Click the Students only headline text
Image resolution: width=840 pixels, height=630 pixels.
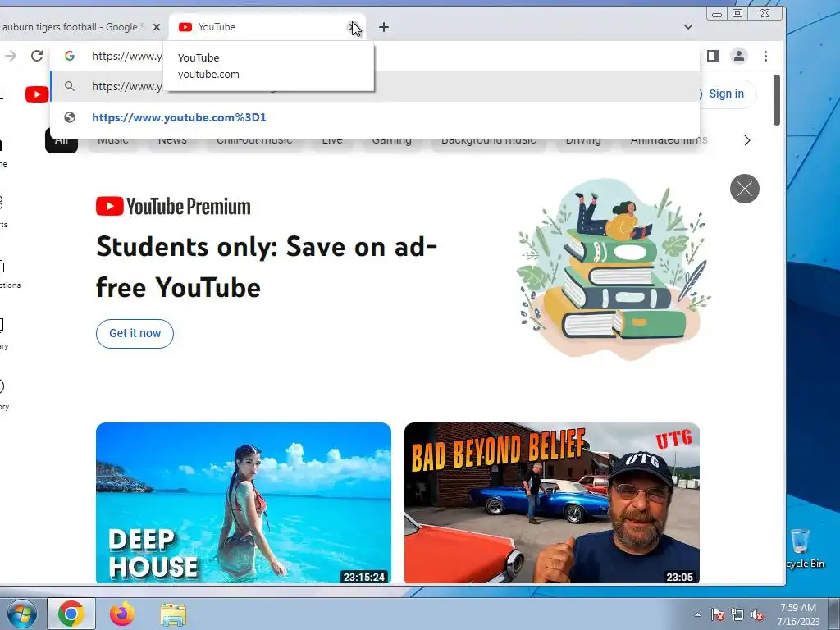coord(267,267)
